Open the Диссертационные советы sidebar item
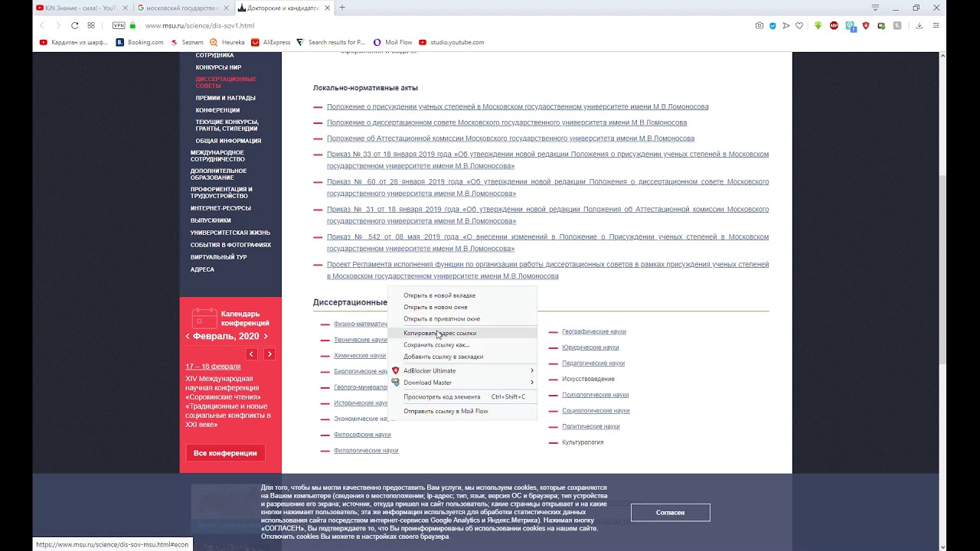 point(226,82)
